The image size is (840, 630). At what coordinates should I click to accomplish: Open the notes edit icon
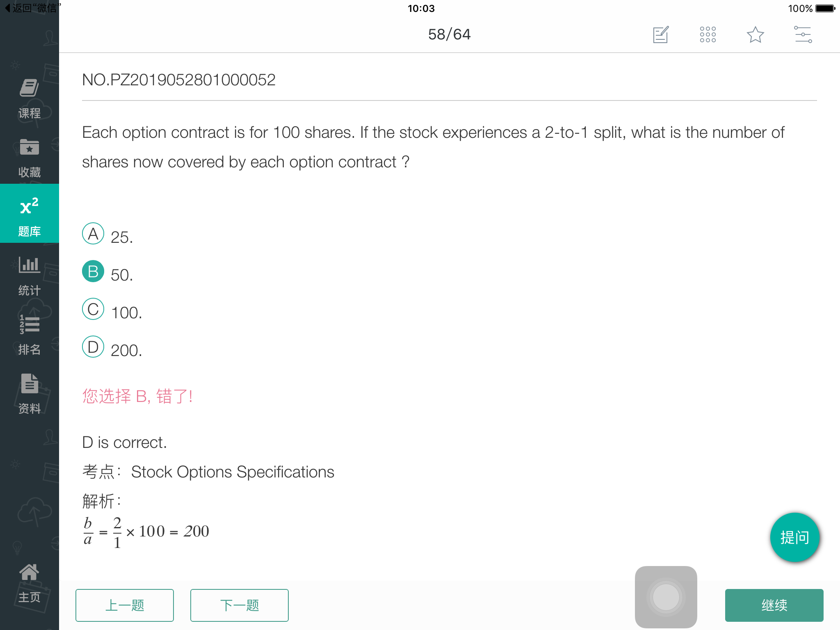(x=661, y=34)
